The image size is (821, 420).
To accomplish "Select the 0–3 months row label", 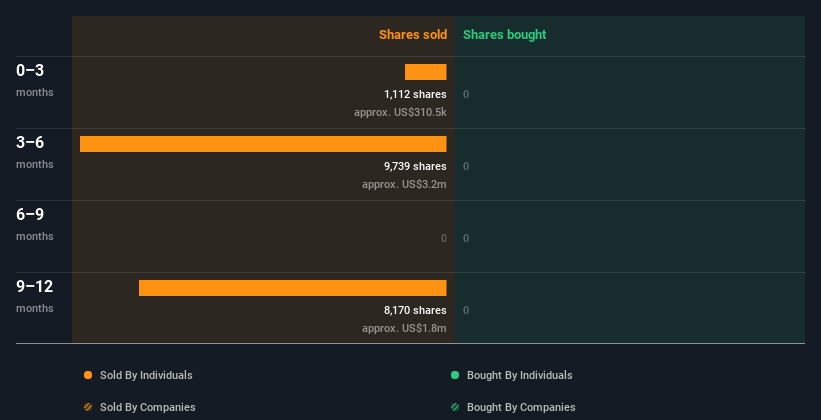I will (x=31, y=71).
